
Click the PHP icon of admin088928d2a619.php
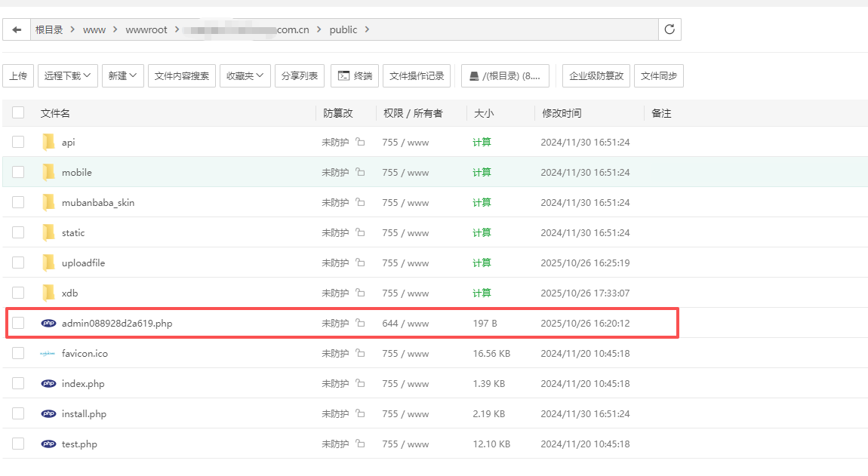coord(48,323)
